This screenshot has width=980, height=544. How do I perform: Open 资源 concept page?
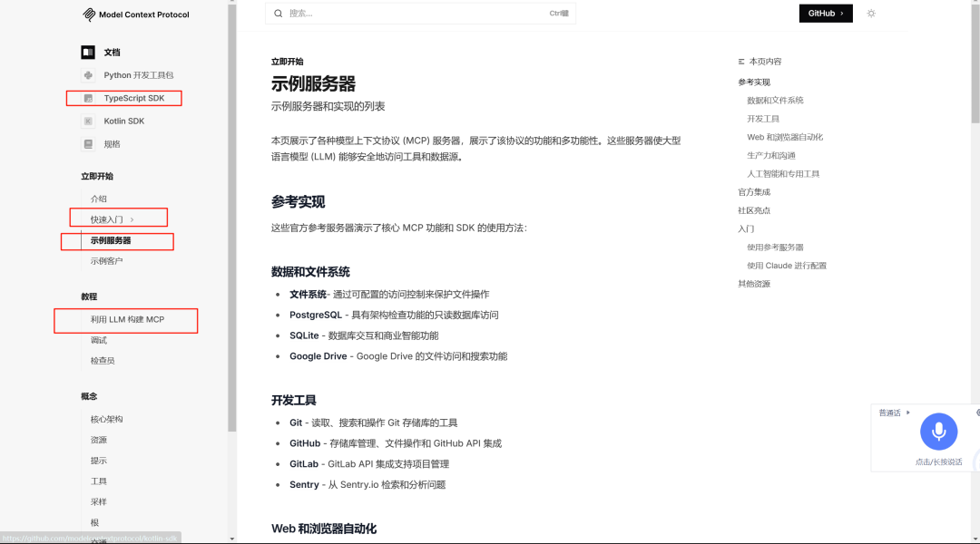point(99,440)
